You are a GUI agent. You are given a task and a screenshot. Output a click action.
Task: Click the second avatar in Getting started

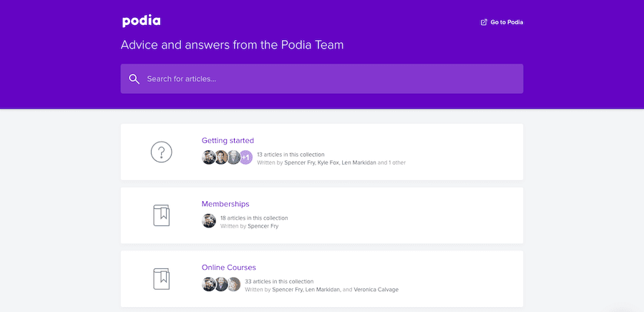221,157
